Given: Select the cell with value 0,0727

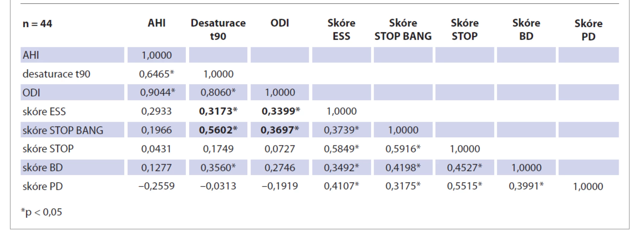Looking at the screenshot, I should 280,149.
